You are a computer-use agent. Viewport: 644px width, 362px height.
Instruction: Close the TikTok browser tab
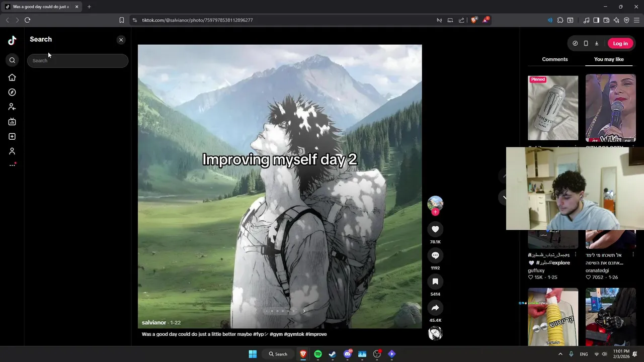tap(76, 7)
